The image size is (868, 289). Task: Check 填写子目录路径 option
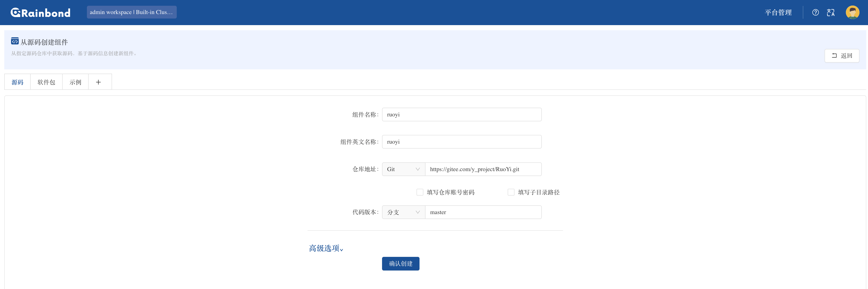511,192
